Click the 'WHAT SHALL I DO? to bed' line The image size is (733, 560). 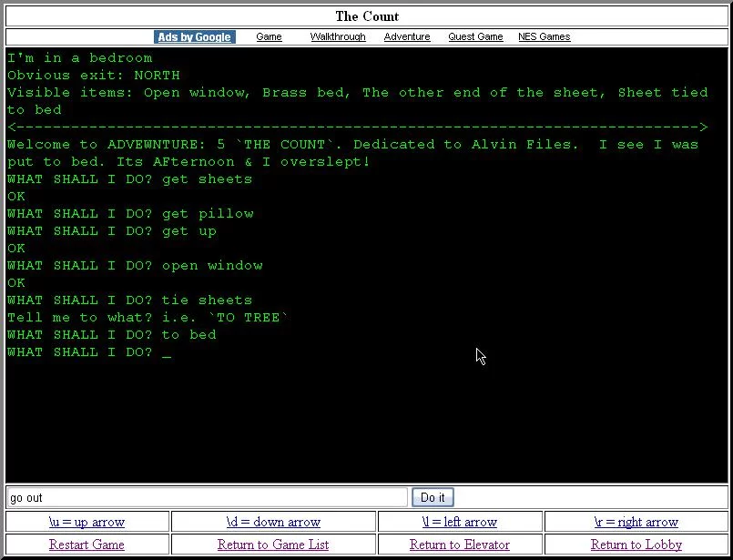coord(112,335)
